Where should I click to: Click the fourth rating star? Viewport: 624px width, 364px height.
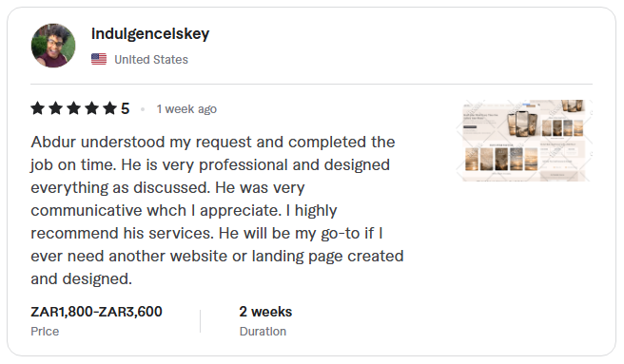click(91, 108)
